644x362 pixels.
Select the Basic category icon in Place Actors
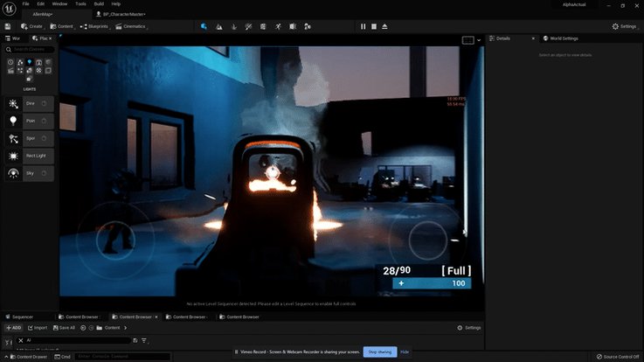pyautogui.click(x=20, y=62)
